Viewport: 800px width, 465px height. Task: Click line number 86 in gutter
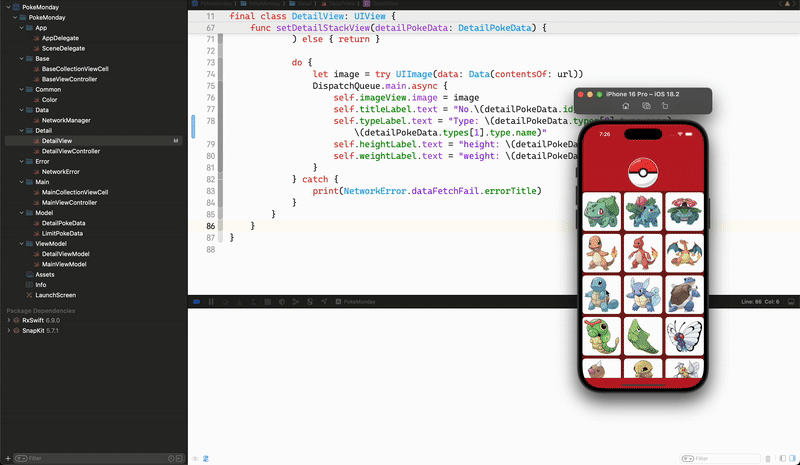211,226
